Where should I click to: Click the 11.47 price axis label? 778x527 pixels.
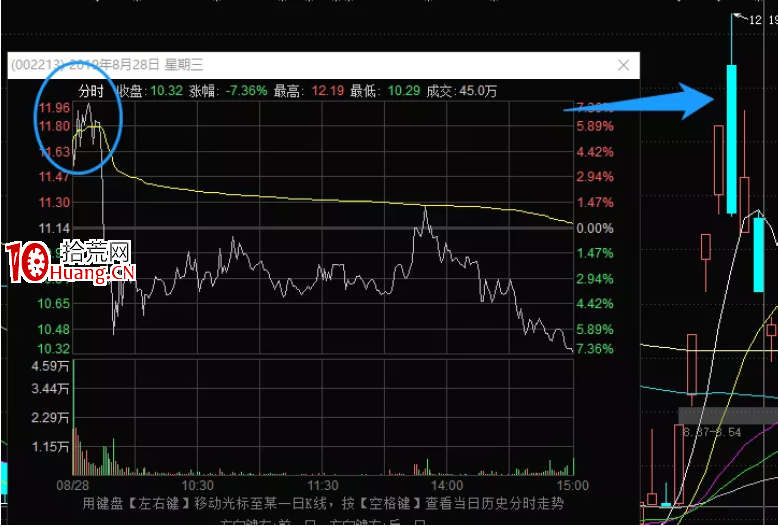click(x=55, y=177)
